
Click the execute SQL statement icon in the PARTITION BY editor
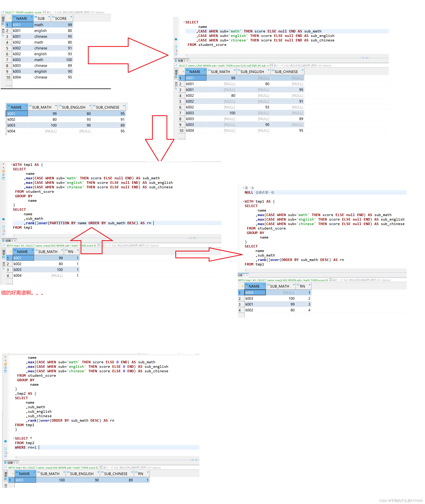point(3,164)
